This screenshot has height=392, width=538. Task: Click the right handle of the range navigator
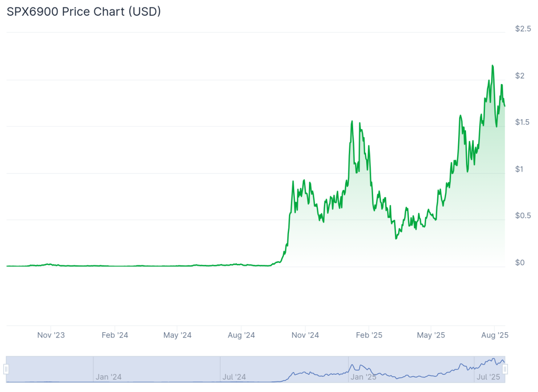pyautogui.click(x=505, y=369)
